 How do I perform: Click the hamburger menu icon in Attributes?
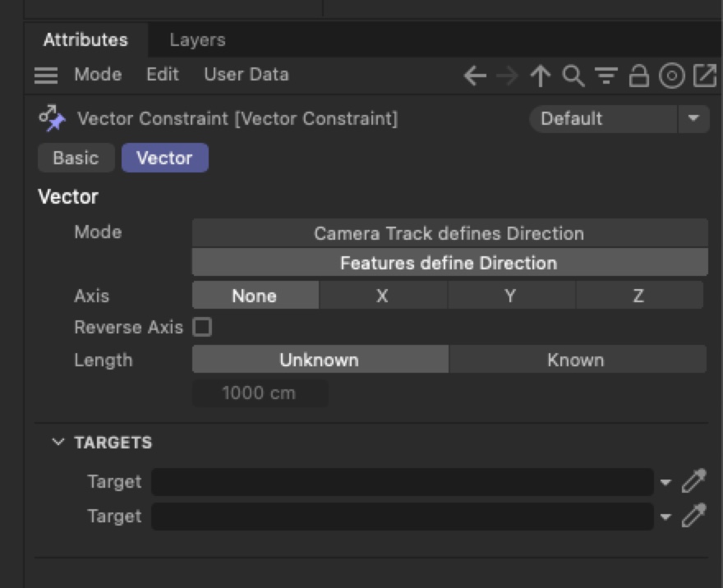point(46,76)
